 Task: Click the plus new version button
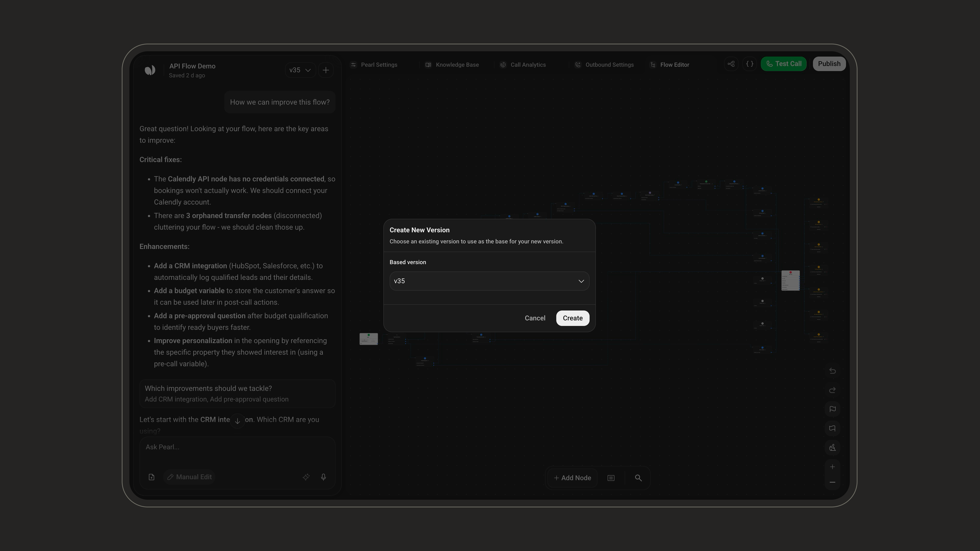point(326,70)
